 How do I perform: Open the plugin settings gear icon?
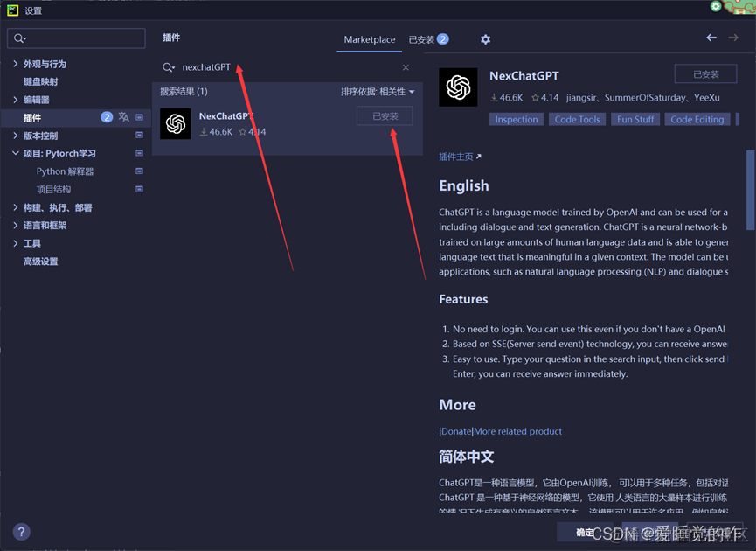486,39
